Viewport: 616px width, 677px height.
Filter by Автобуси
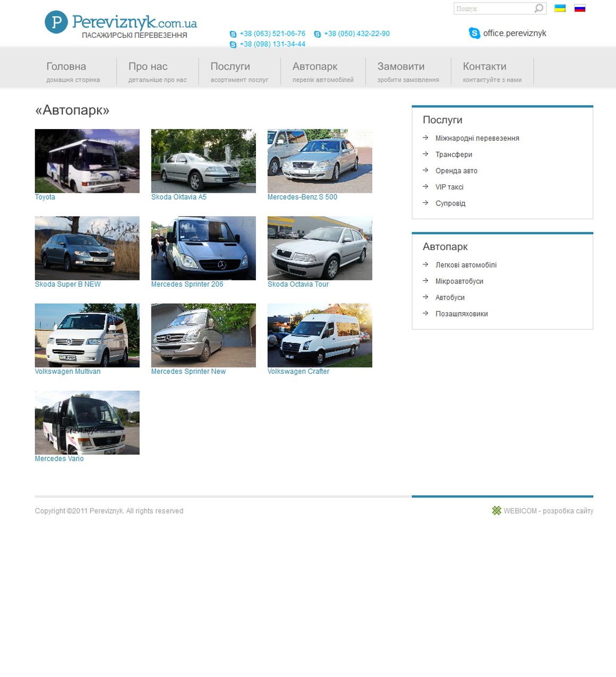tap(450, 297)
